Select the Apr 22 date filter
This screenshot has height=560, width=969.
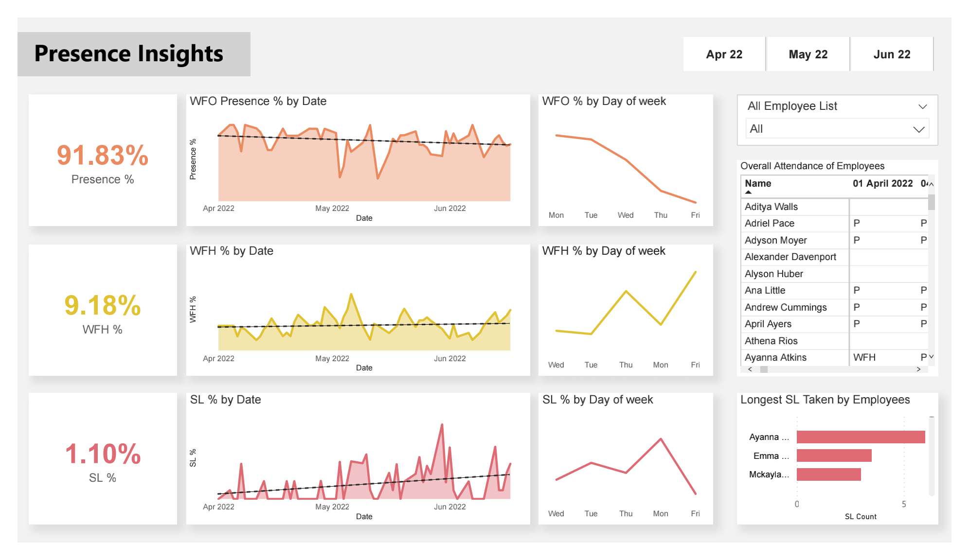tap(724, 54)
